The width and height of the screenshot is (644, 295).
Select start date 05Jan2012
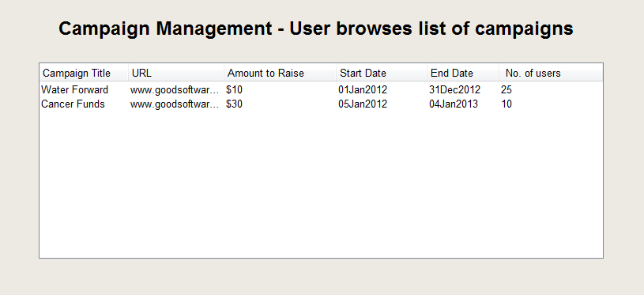[x=363, y=104]
